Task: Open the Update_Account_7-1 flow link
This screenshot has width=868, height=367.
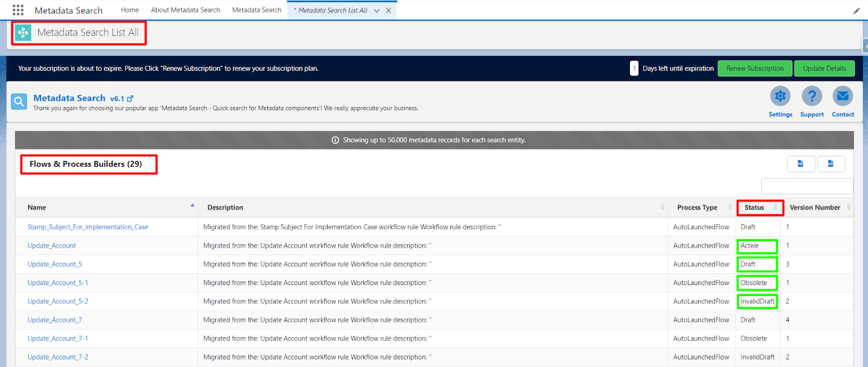Action: pos(58,338)
